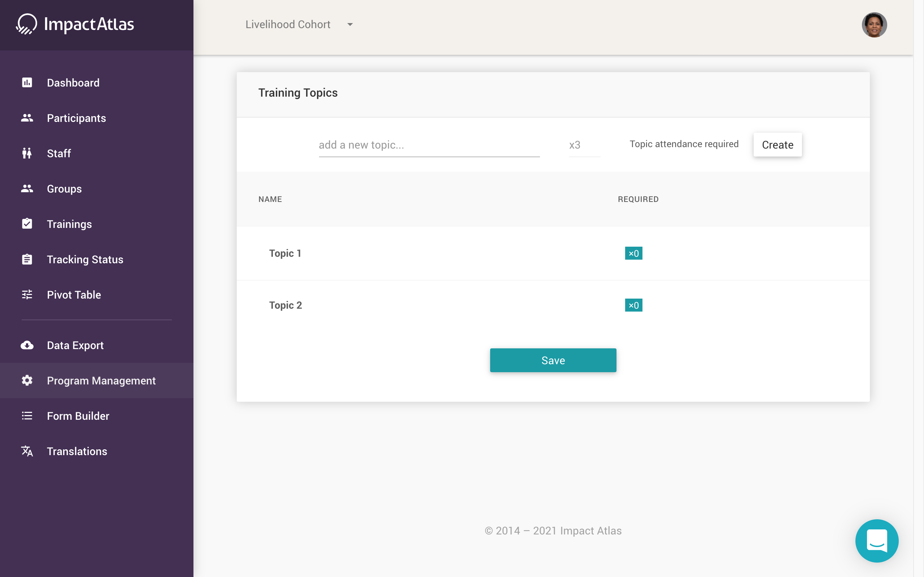Viewport: 924px width, 577px height.
Task: Click the Translations language icon
Action: click(x=27, y=451)
